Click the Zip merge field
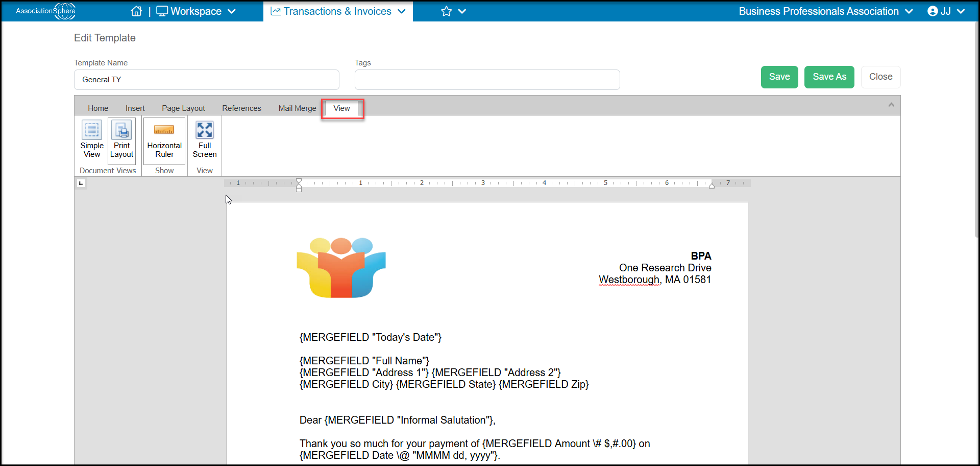Viewport: 980px width, 466px height. 544,384
